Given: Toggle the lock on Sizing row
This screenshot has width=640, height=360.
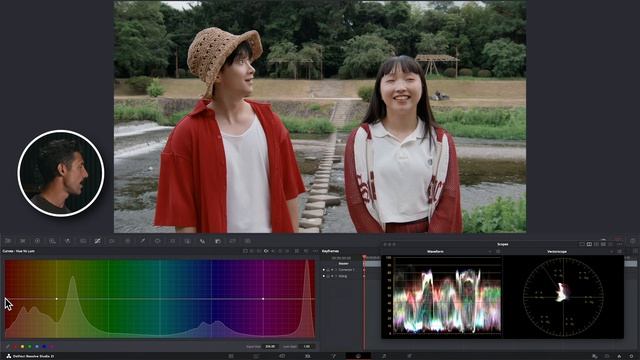Looking at the screenshot, I should [328, 276].
